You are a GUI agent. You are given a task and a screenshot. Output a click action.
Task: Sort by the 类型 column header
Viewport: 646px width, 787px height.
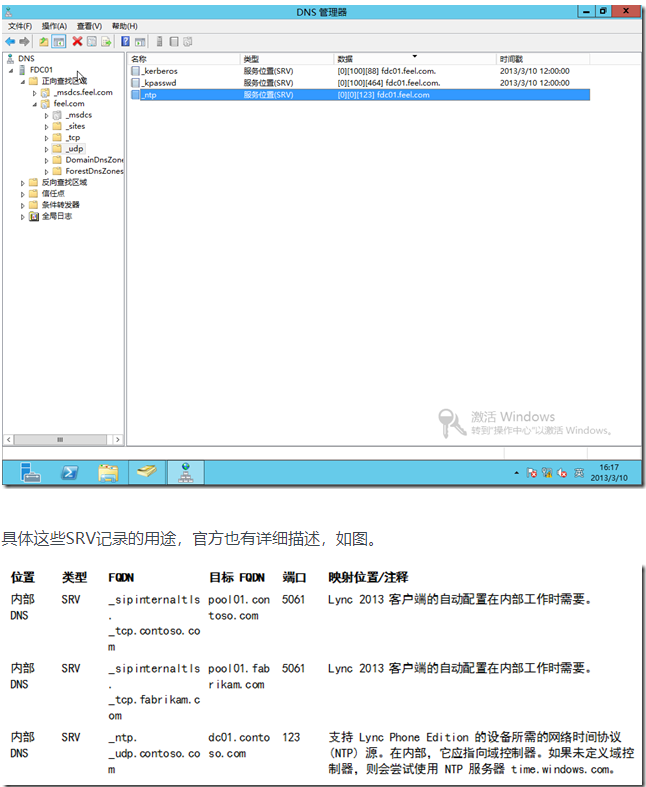(x=287, y=59)
